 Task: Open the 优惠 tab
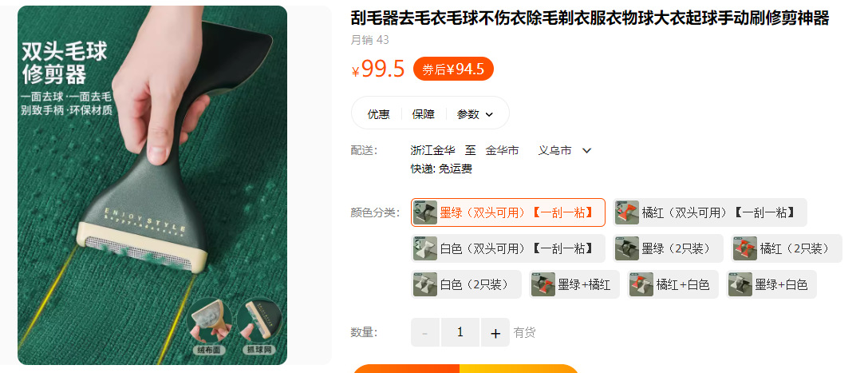coord(379,114)
